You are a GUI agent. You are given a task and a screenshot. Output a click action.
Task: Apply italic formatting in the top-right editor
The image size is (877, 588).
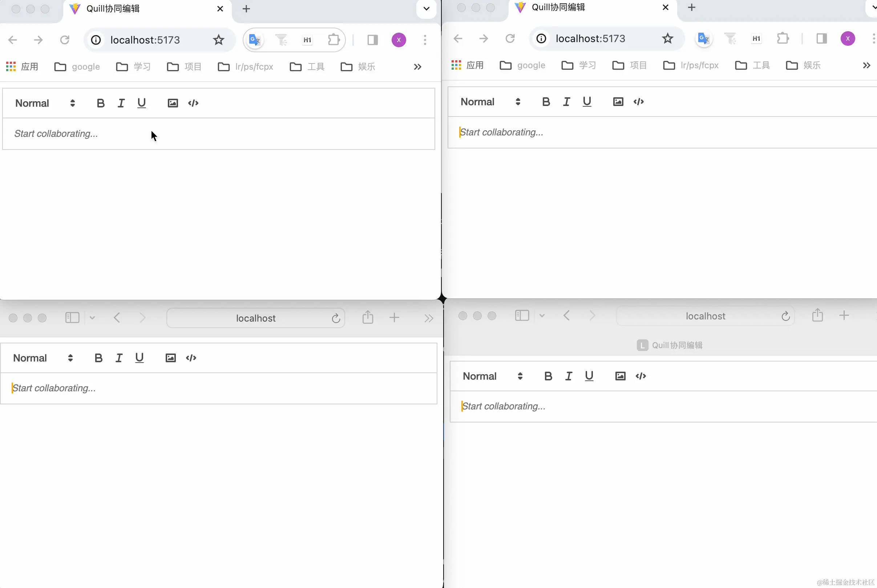coord(566,101)
